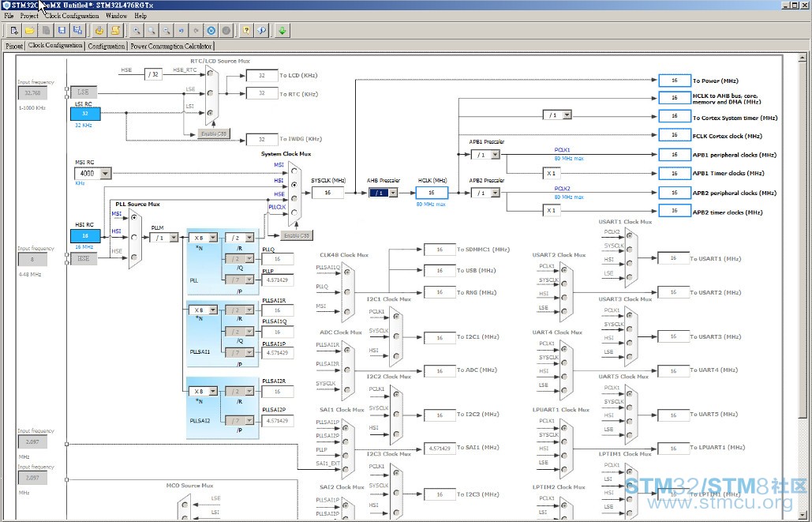Click Enable CSS under RTC/LCD Source Mux
This screenshot has height=522, width=812.
coord(214,133)
